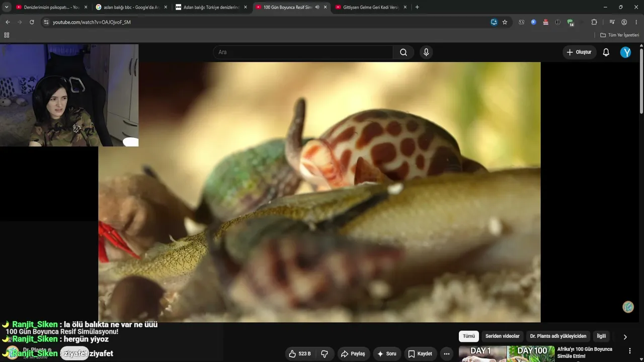Open a new browser tab
Screen dimensions: 644x362
click(417, 7)
